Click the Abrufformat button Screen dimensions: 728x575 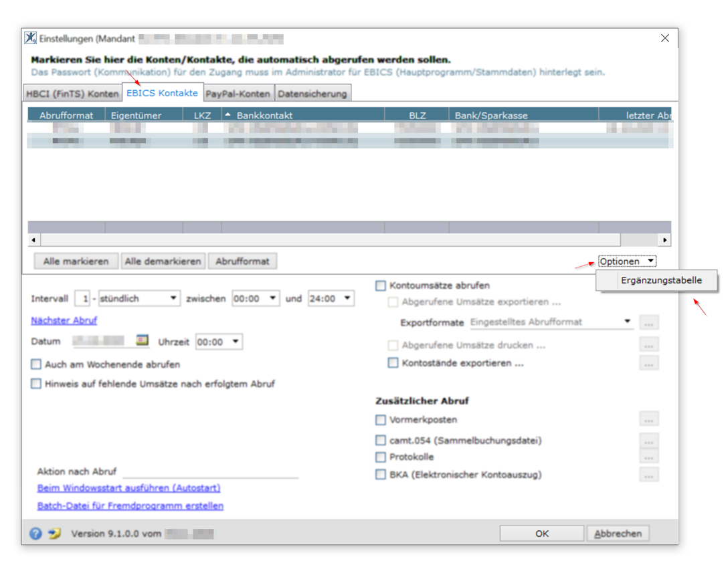(x=242, y=261)
